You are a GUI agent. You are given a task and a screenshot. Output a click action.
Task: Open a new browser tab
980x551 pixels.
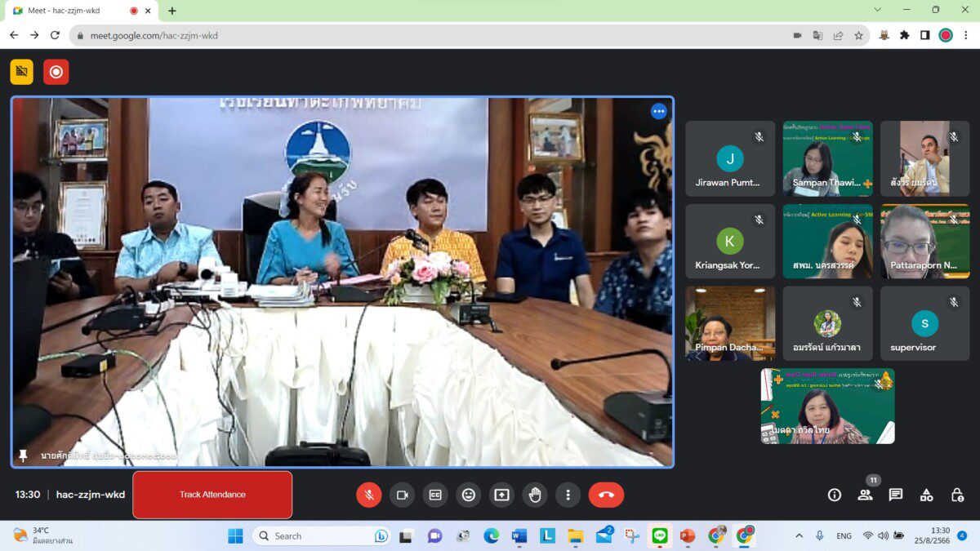click(171, 11)
